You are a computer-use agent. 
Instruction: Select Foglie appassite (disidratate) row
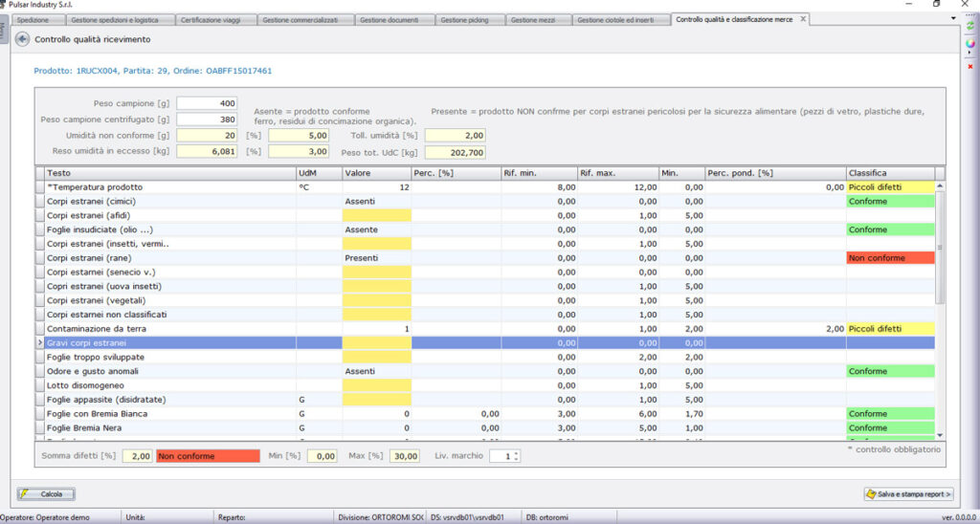(x=485, y=400)
